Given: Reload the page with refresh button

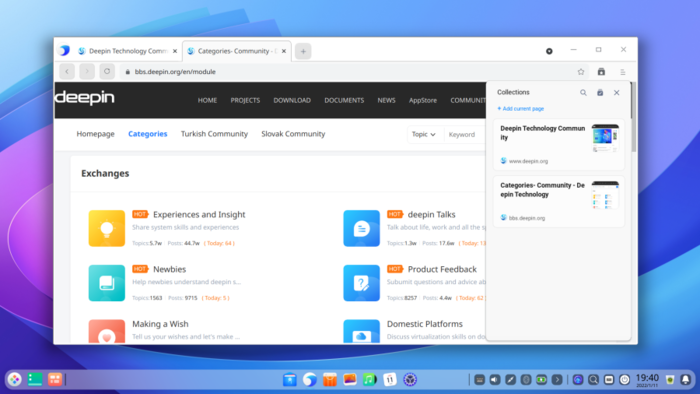Looking at the screenshot, I should point(107,71).
